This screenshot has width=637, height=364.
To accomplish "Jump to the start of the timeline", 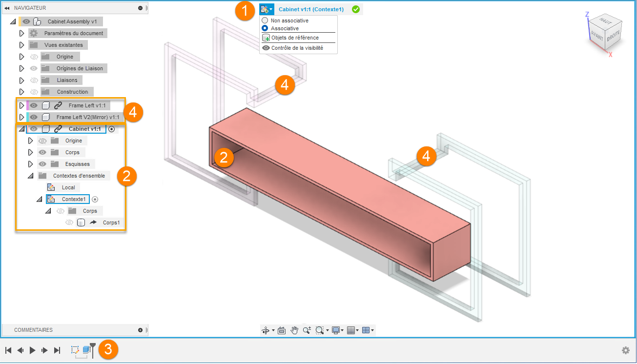I will point(8,350).
